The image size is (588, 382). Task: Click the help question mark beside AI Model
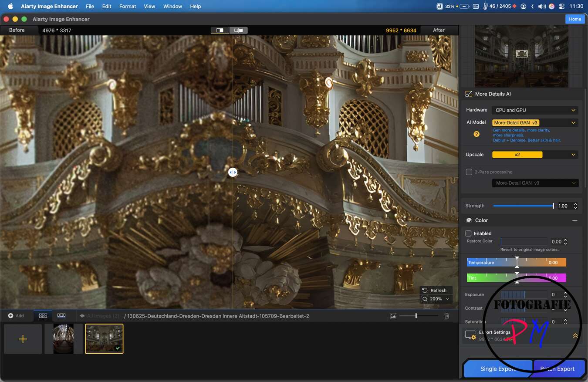[476, 134]
